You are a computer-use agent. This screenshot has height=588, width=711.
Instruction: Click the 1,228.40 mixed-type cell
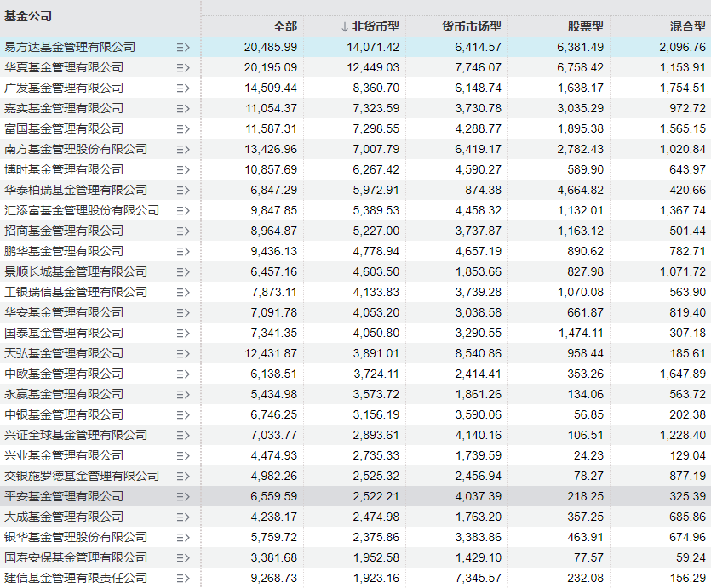683,436
